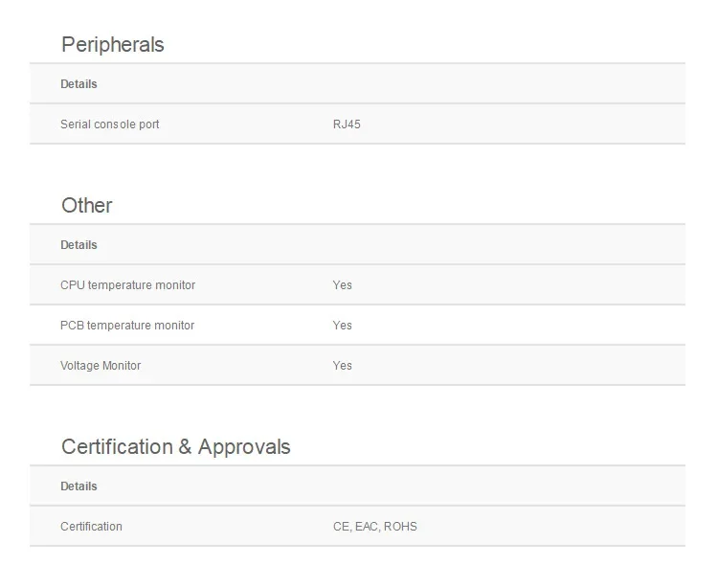Select the Certification row label
Viewport: 718px width, 588px height.
[x=91, y=527]
